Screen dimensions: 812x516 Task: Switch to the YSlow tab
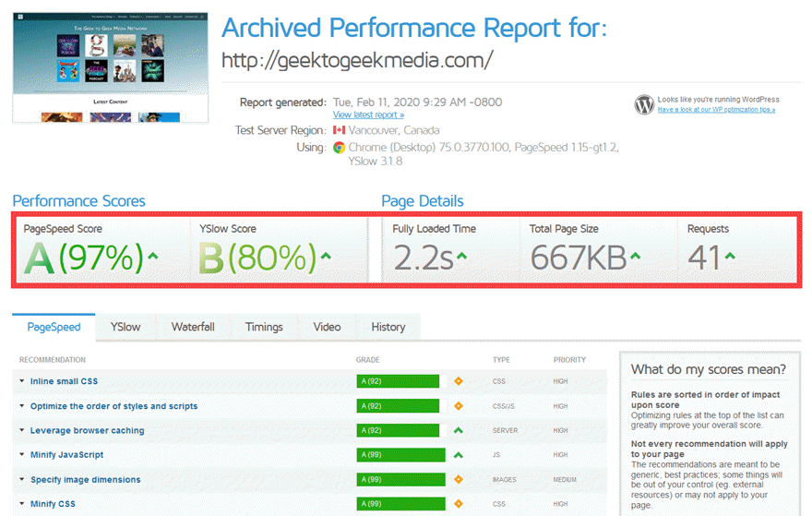[x=125, y=327]
